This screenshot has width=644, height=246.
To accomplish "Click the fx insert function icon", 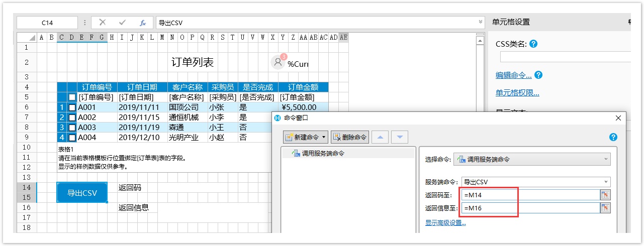I will point(142,23).
